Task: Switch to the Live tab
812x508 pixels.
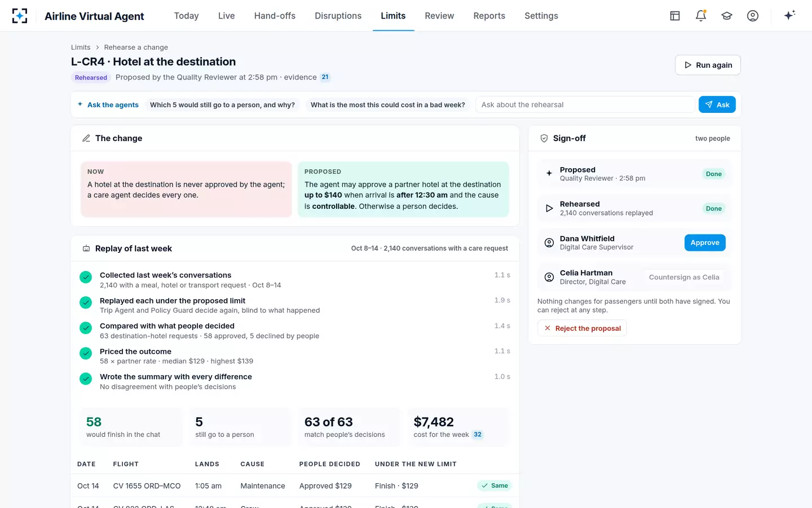Action: tap(227, 16)
